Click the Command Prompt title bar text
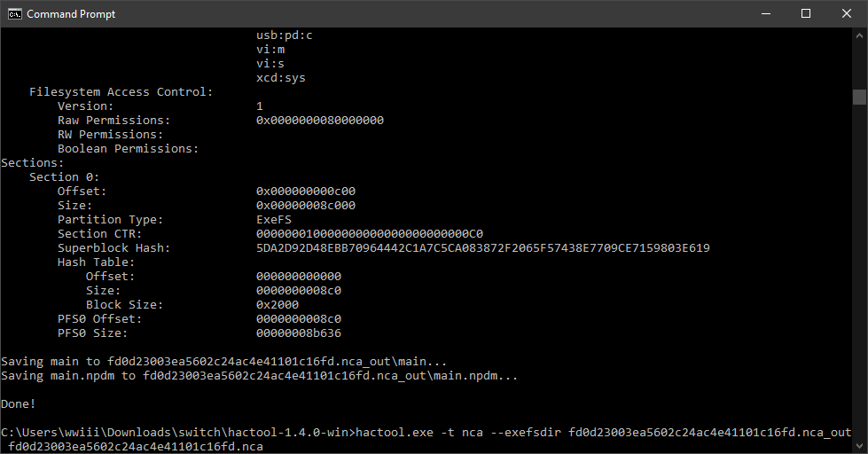The image size is (868, 454). point(71,14)
